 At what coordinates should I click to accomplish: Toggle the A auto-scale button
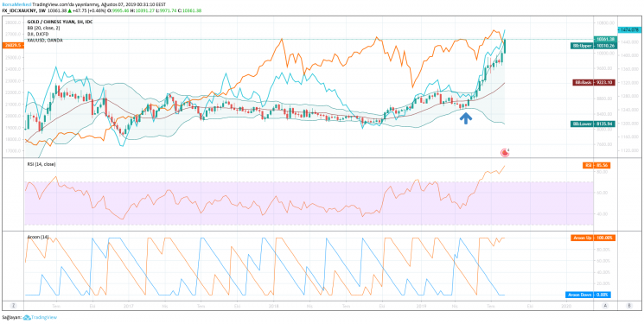(605, 306)
